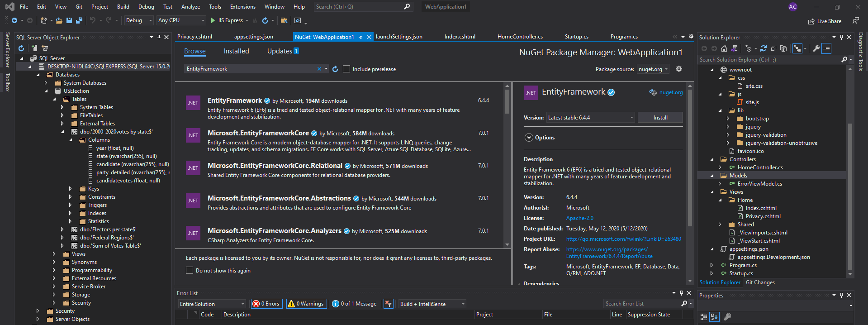The height and width of the screenshot is (325, 868).
Task: Click the Pending Changes Filter clock icon
Action: point(749,48)
